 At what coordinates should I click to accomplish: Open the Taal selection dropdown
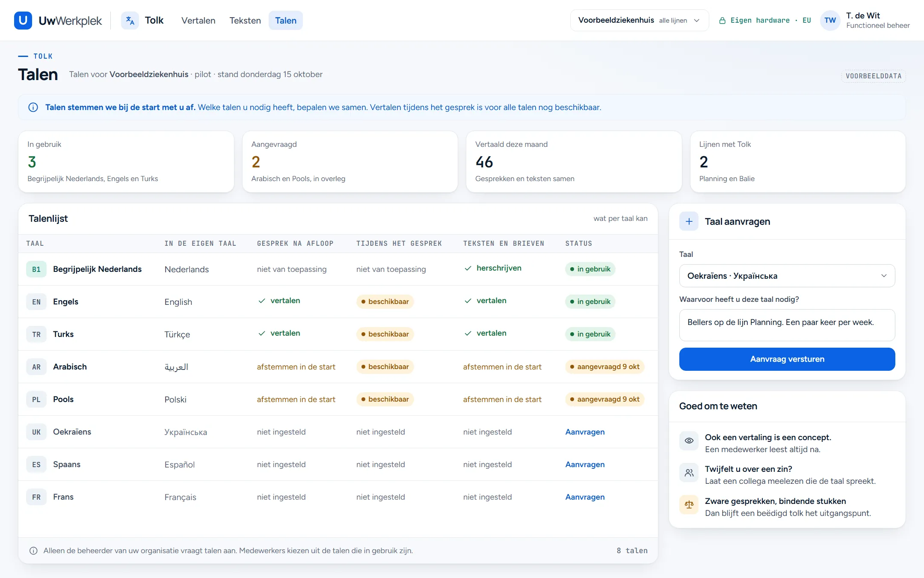click(x=787, y=276)
